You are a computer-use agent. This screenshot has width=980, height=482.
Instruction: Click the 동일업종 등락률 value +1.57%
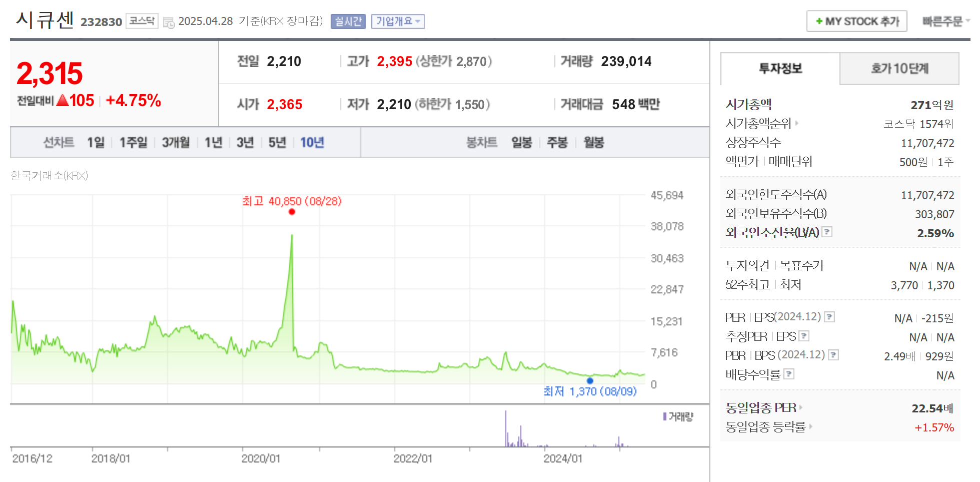(934, 427)
